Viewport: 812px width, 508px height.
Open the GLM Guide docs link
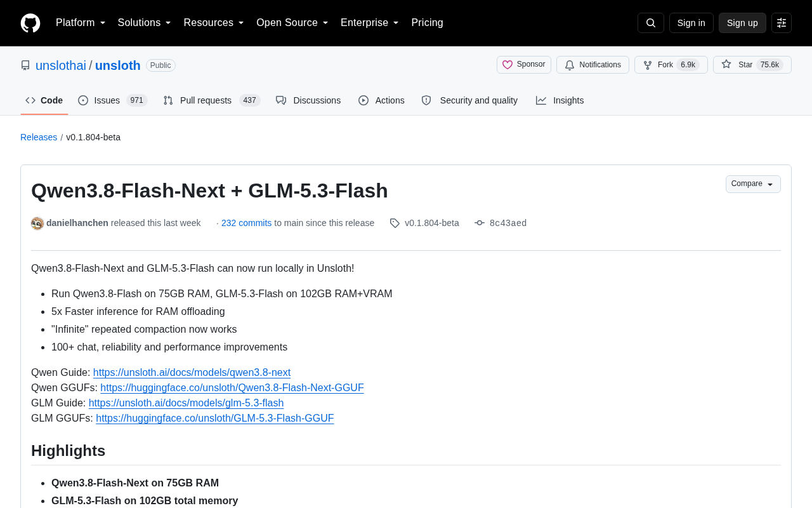click(x=186, y=403)
